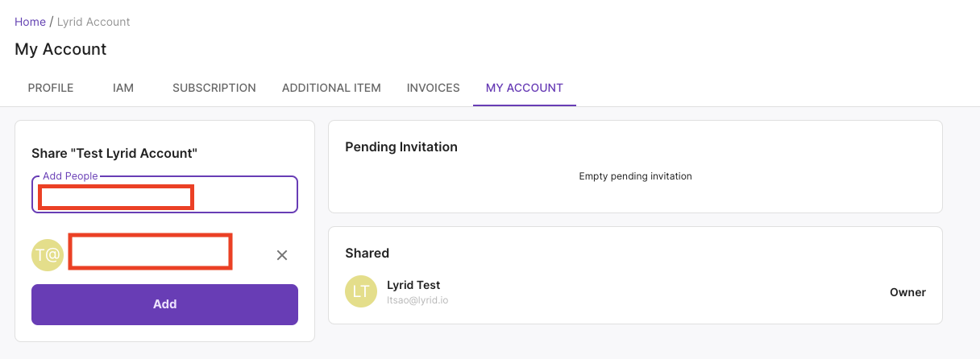Remove the pending person with X icon

282,255
